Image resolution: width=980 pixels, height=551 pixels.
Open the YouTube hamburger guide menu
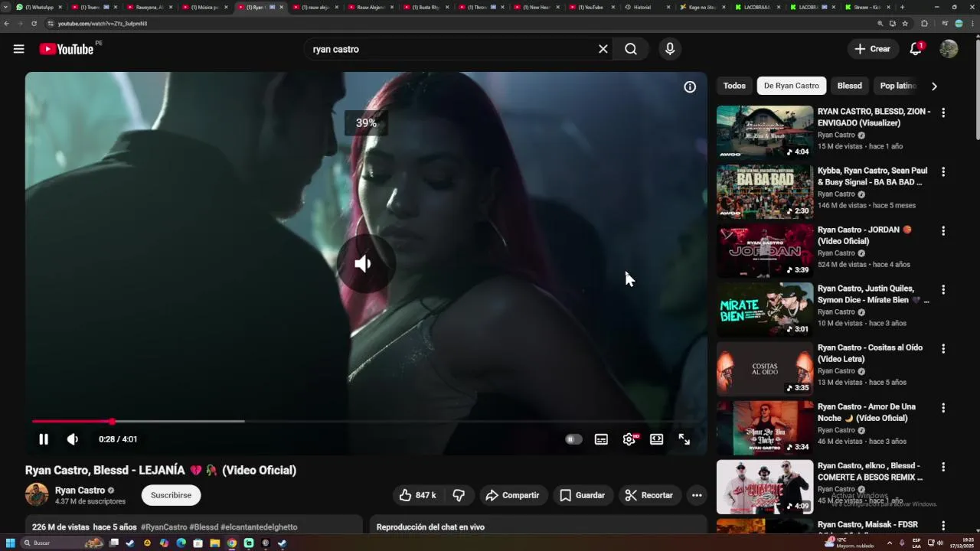[18, 49]
